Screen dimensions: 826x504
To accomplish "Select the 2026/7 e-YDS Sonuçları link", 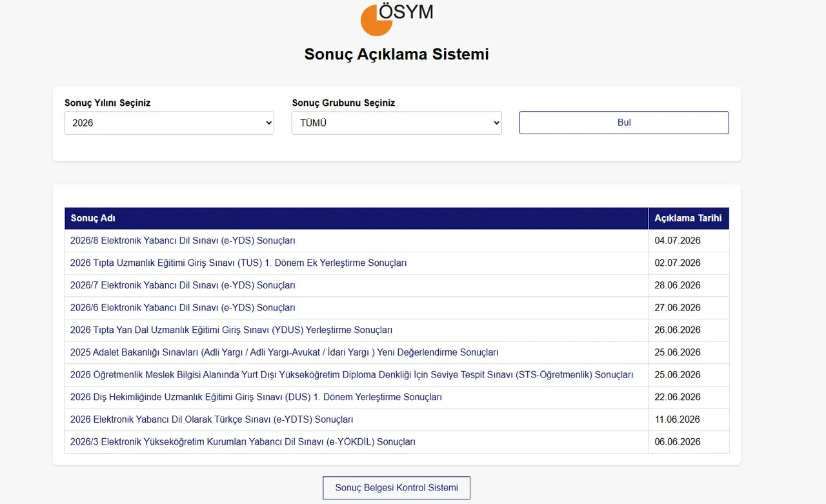I will (183, 285).
